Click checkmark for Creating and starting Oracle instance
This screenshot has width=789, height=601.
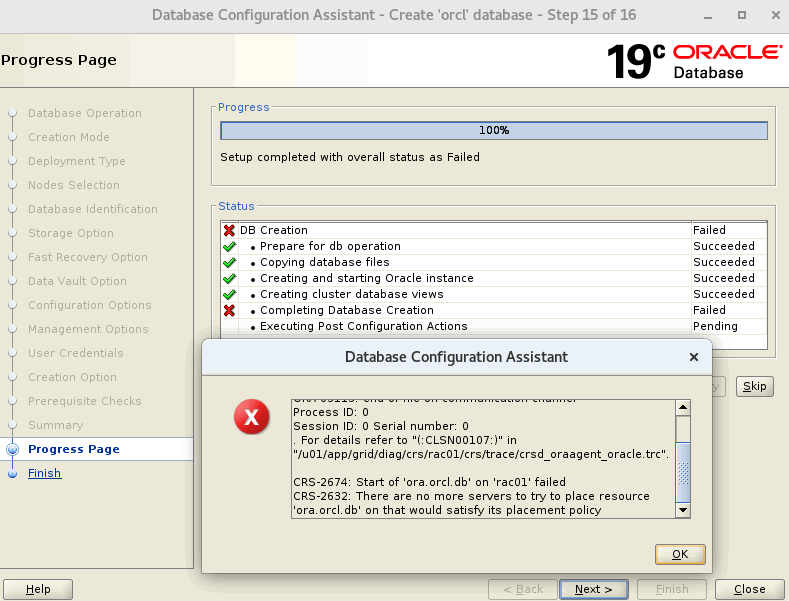point(229,279)
